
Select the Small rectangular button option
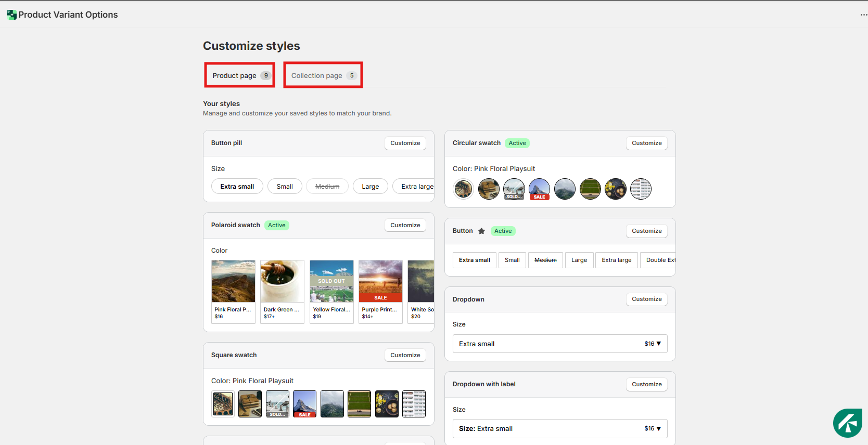click(x=512, y=260)
